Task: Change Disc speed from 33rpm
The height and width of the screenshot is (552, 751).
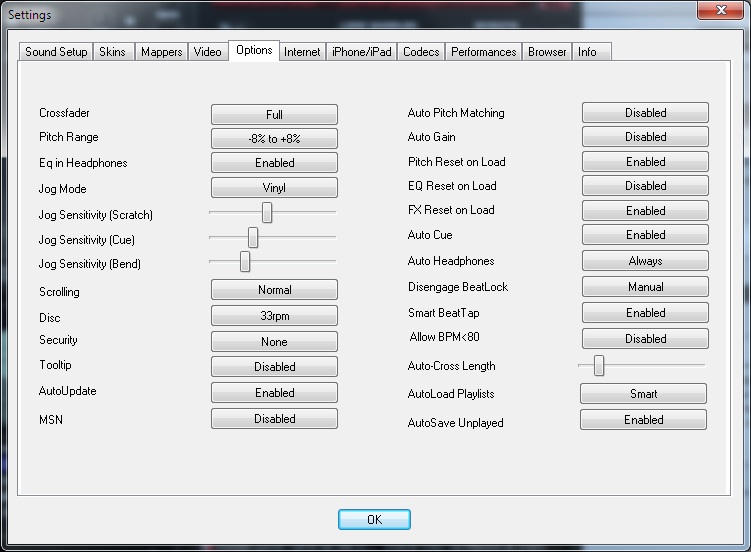Action: click(274, 315)
